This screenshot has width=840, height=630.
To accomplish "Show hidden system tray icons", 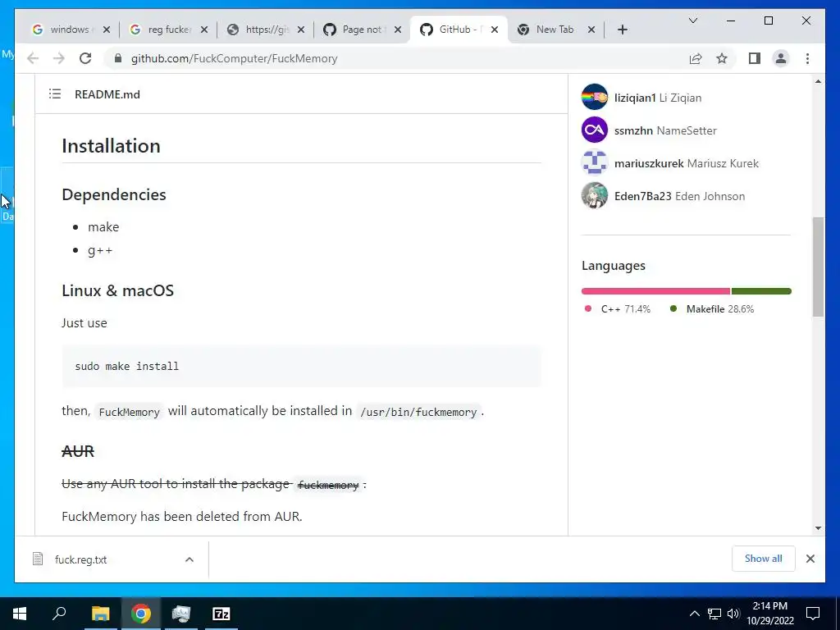I will (x=694, y=614).
